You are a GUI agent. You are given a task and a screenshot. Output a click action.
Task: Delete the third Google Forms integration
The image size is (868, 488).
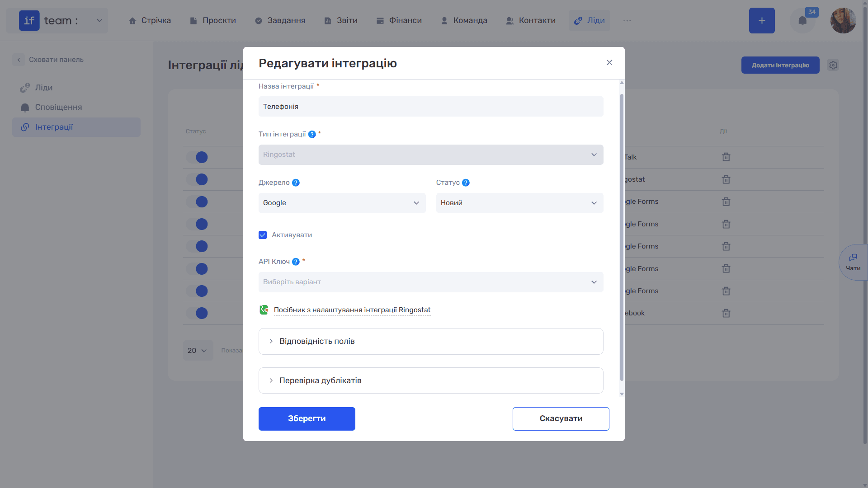tap(726, 246)
